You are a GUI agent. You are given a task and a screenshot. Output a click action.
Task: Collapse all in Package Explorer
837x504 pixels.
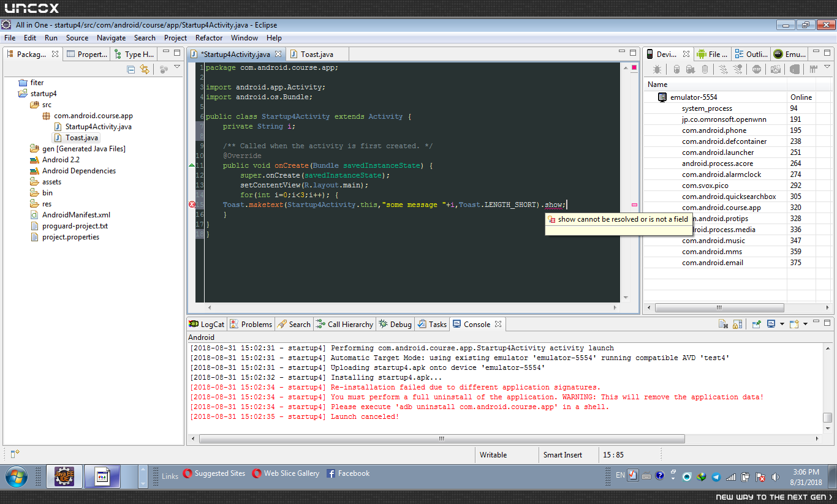pos(131,69)
